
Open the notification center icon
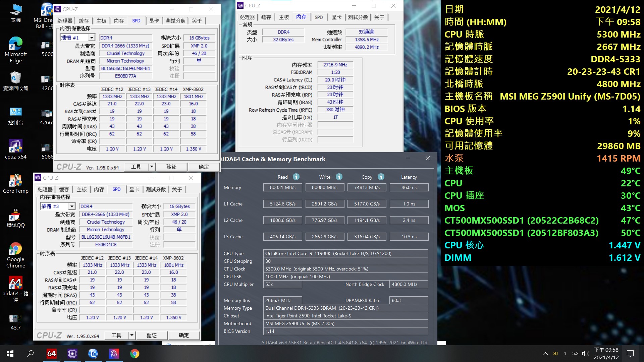point(630,354)
